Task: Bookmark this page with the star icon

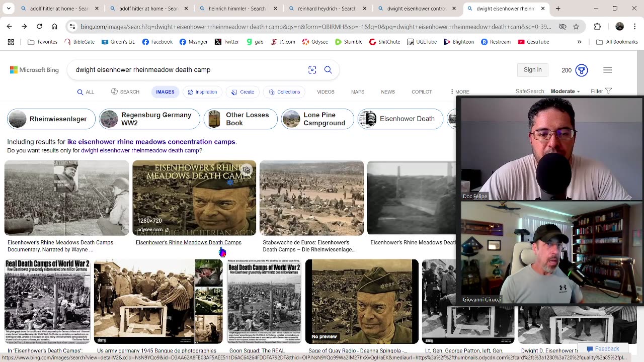Action: [x=576, y=27]
